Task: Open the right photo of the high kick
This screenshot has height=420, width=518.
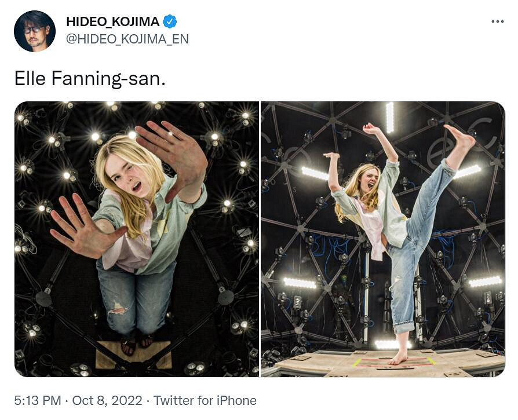Action: click(x=382, y=239)
